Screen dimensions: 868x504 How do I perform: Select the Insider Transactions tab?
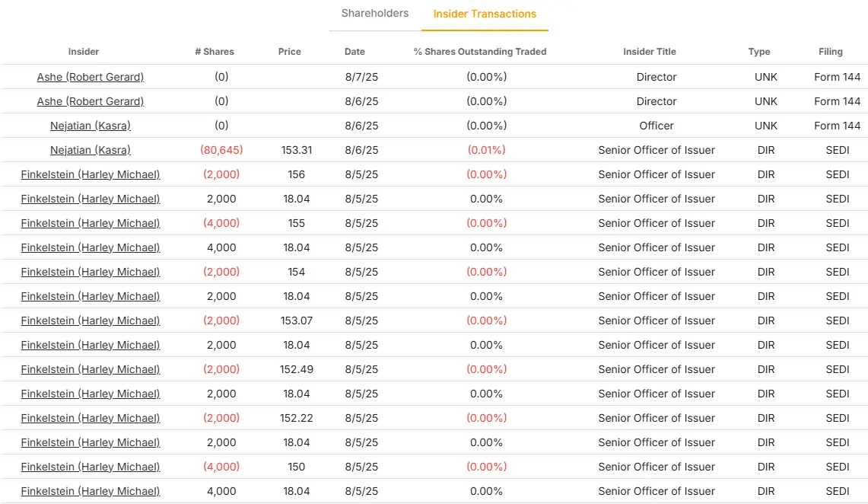(x=485, y=14)
